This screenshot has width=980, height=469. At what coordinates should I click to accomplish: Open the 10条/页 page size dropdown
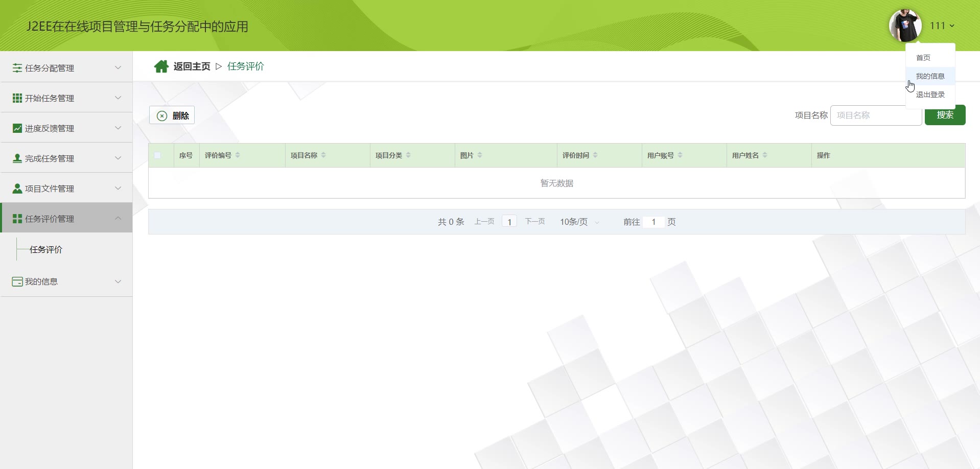(580, 222)
